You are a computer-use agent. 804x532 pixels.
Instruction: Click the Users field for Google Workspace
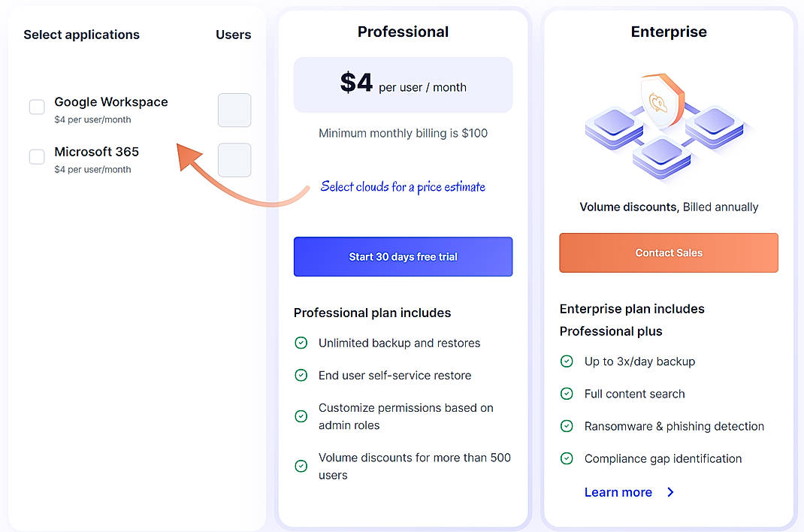point(234,110)
